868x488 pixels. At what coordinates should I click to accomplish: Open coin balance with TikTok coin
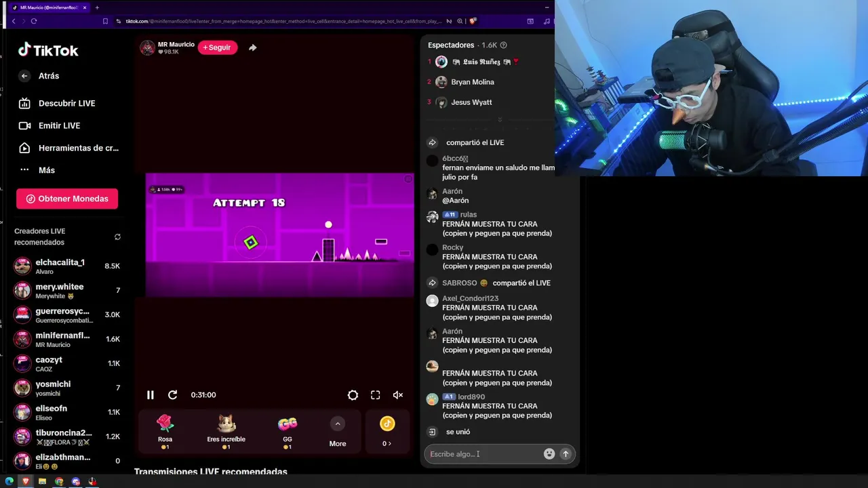point(387,432)
